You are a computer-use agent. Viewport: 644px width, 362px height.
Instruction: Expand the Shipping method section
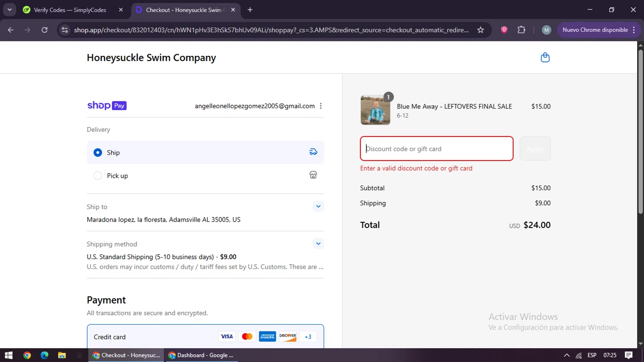click(318, 243)
